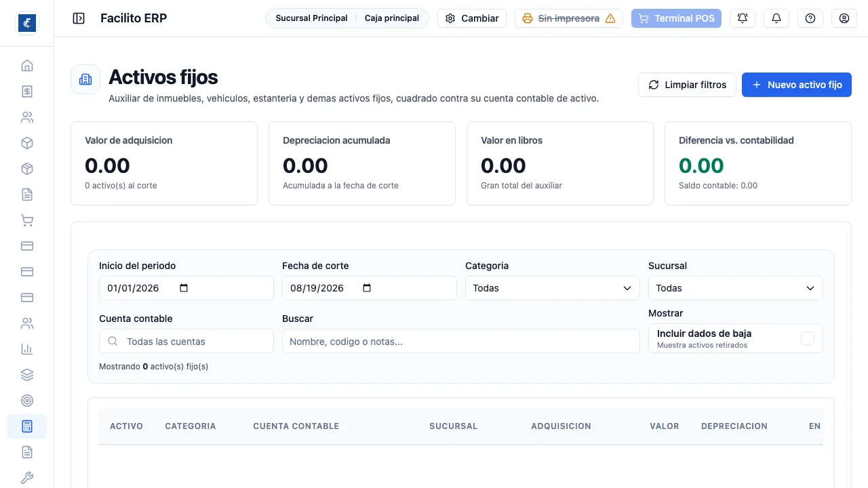Expand the Sucursal dropdown
Image resolution: width=868 pixels, height=488 pixels.
[736, 288]
